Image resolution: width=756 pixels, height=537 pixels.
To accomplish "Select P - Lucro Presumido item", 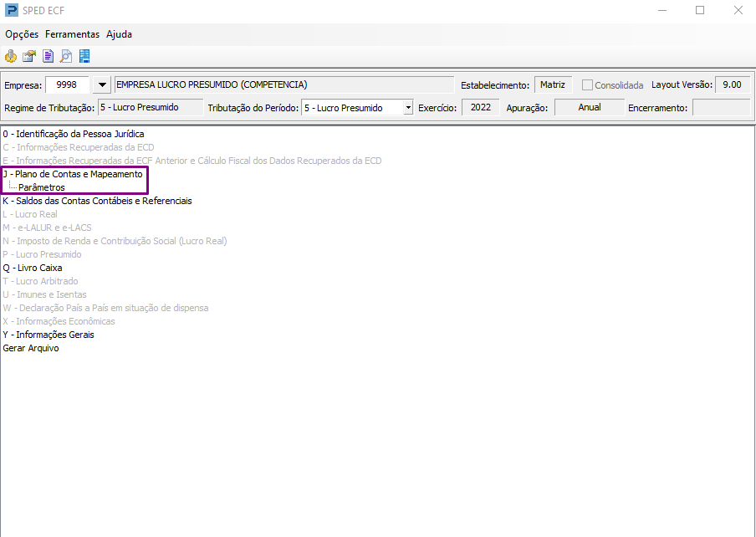I will click(42, 254).
